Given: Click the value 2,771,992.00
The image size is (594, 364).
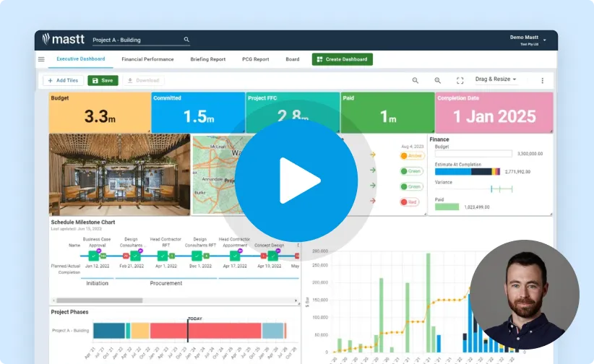Looking at the screenshot, I should tap(517, 172).
